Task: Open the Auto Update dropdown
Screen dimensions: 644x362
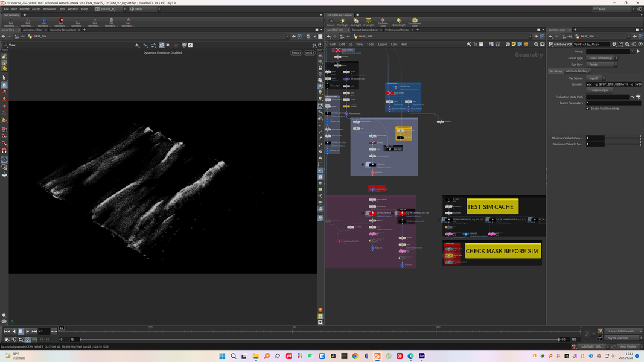Action: coord(630,346)
